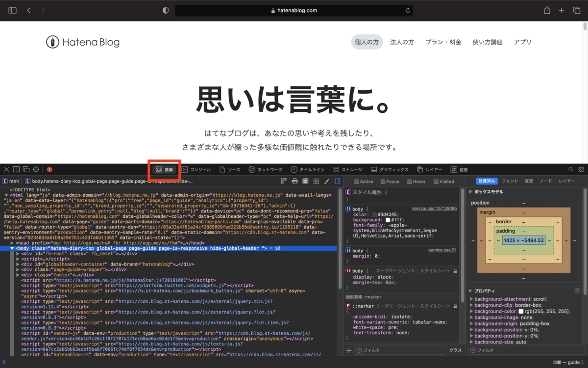Click the warning badge showing issue count
This screenshot has width=588, height=368.
click(49, 169)
